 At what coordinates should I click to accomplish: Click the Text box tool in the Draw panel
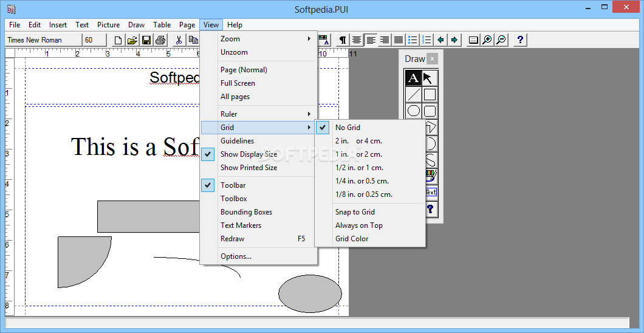tap(431, 192)
